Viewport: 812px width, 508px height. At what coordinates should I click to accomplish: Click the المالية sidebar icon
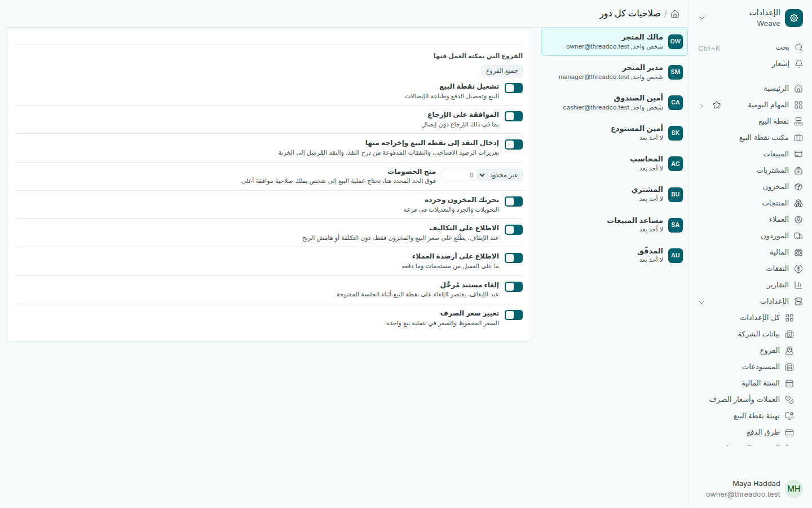(x=798, y=252)
